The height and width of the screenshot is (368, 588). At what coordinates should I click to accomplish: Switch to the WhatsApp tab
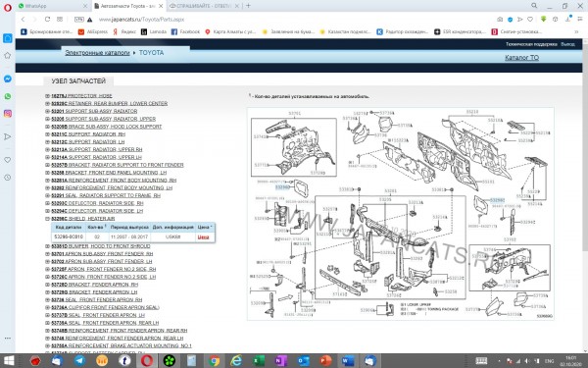pyautogui.click(x=53, y=6)
